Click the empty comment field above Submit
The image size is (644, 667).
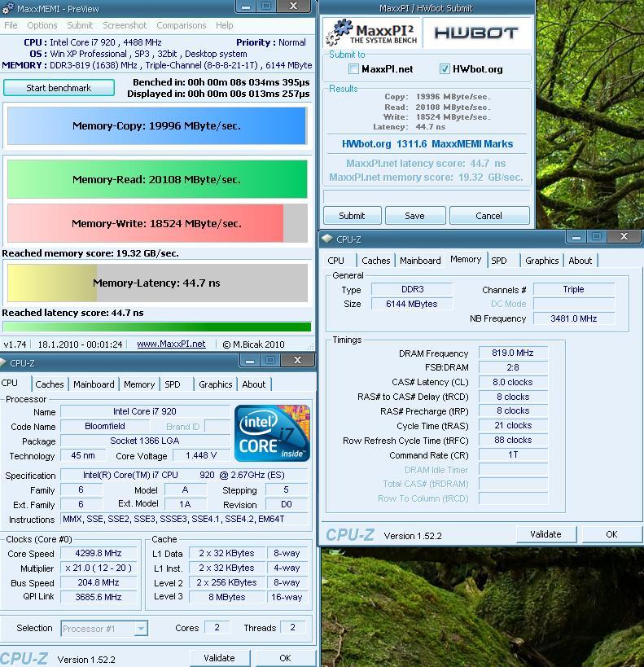(x=427, y=196)
